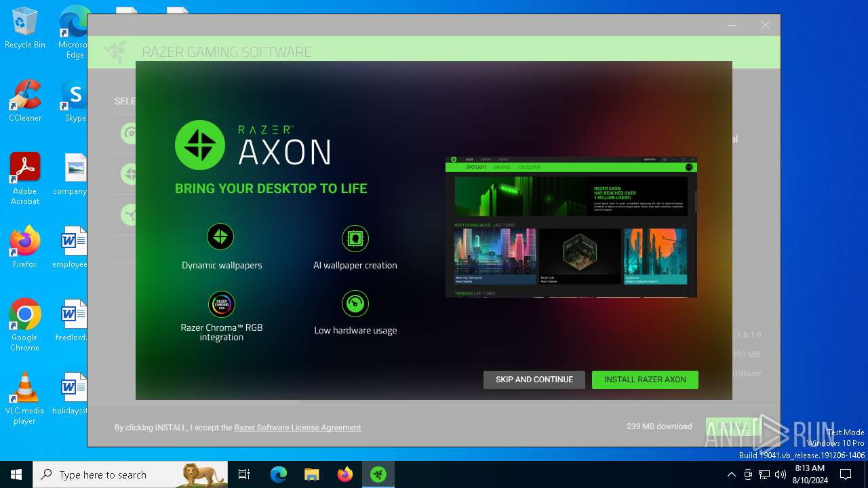The width and height of the screenshot is (868, 488).
Task: Click the "Razer Chroma RGB integration" label
Action: [x=222, y=332]
